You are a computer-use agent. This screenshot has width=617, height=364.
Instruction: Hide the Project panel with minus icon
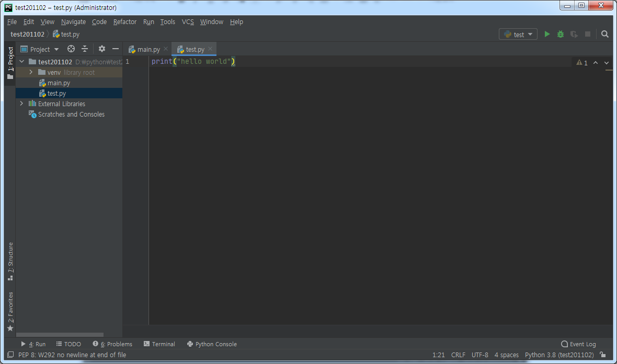pyautogui.click(x=115, y=49)
